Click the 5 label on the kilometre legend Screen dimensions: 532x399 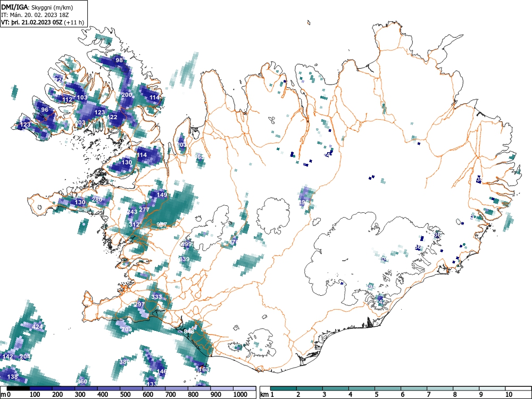[x=377, y=394]
